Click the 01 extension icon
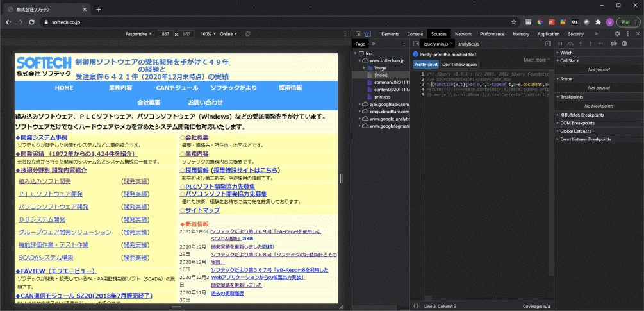Image resolution: width=644 pixels, height=311 pixels. click(575, 22)
